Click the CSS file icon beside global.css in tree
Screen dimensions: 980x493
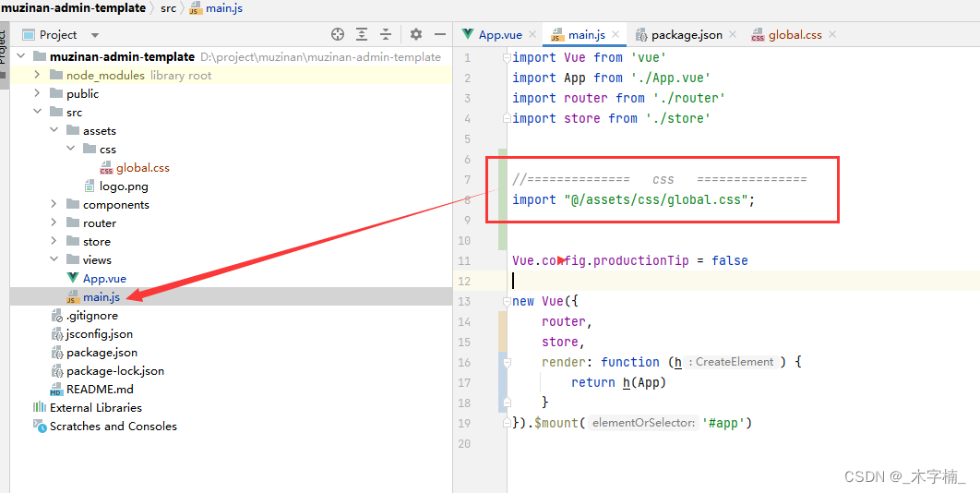click(105, 168)
